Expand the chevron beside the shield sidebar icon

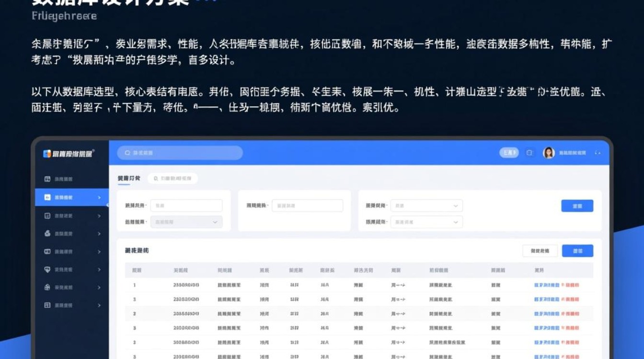pos(99,269)
